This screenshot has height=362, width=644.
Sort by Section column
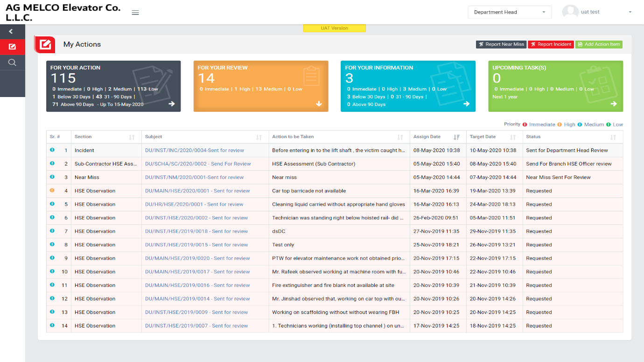(x=132, y=137)
